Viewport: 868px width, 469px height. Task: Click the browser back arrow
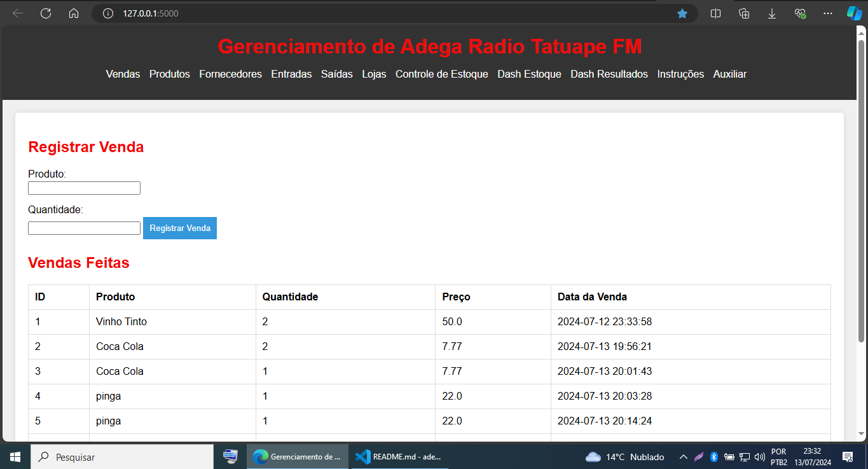click(18, 13)
